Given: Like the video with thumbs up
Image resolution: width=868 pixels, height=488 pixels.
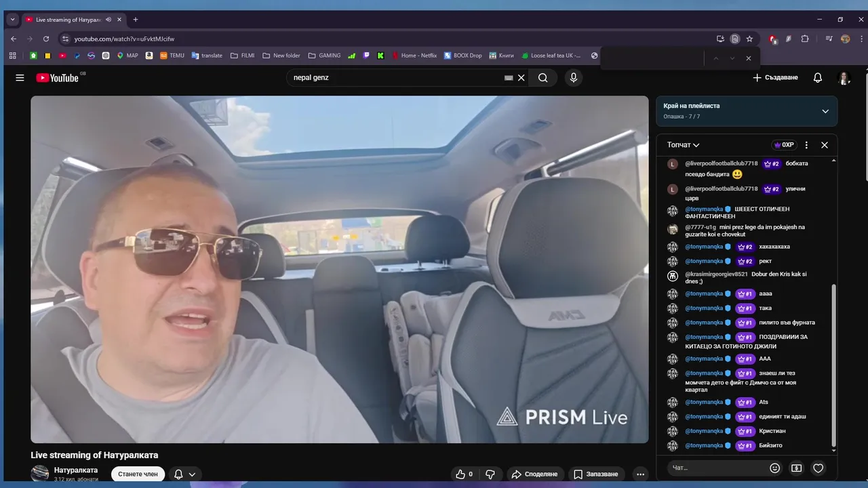Looking at the screenshot, I should coord(465,474).
